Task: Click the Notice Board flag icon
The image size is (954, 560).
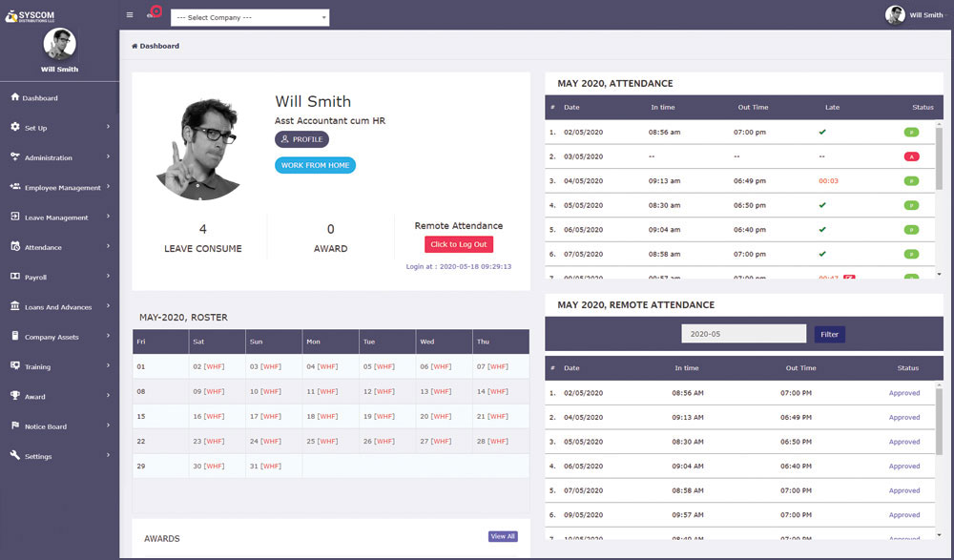Action: pos(14,425)
